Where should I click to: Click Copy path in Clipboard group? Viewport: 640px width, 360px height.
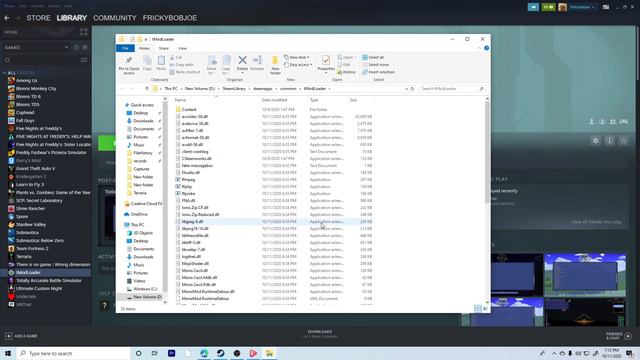click(x=181, y=65)
